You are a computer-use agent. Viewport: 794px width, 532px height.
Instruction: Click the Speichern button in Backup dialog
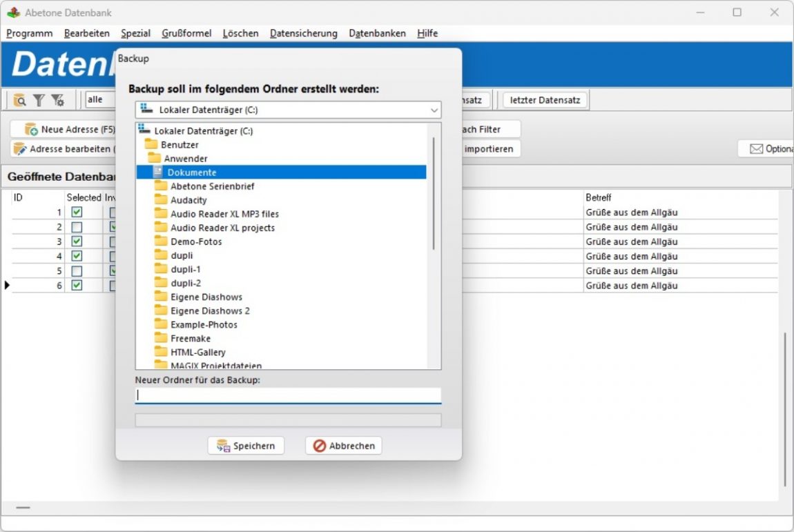tap(246, 446)
